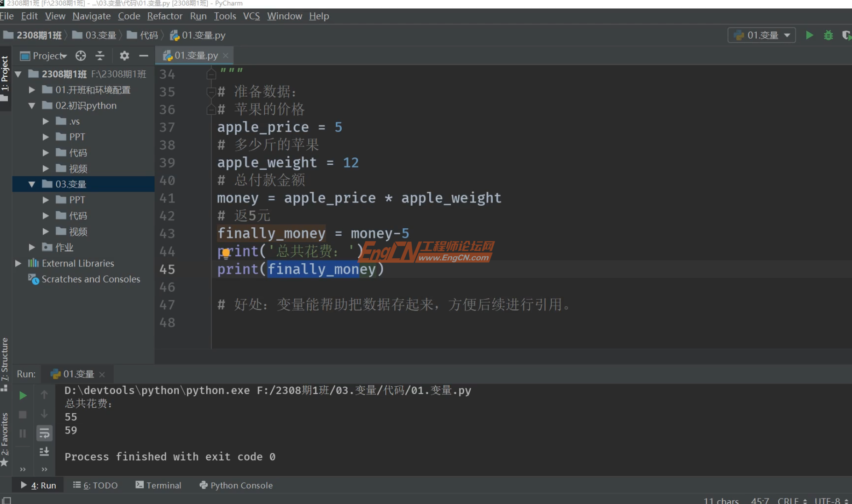Click the Run with Coverage shield icon
Image resolution: width=852 pixels, height=504 pixels.
pos(847,35)
